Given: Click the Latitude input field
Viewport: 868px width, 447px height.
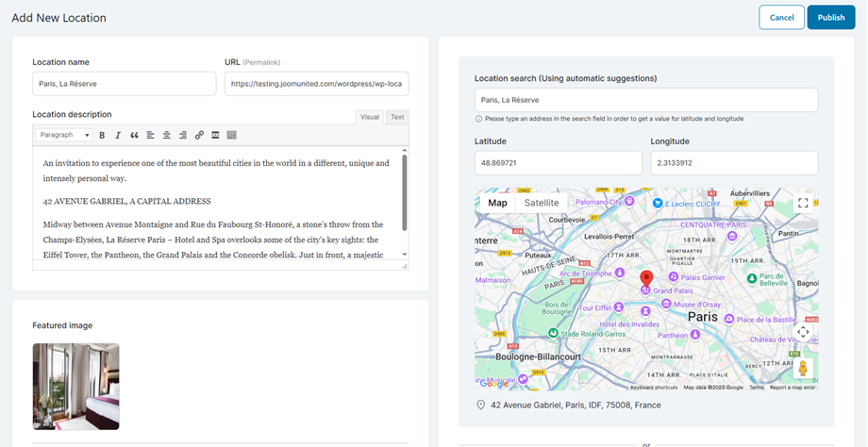Looking at the screenshot, I should [x=559, y=163].
